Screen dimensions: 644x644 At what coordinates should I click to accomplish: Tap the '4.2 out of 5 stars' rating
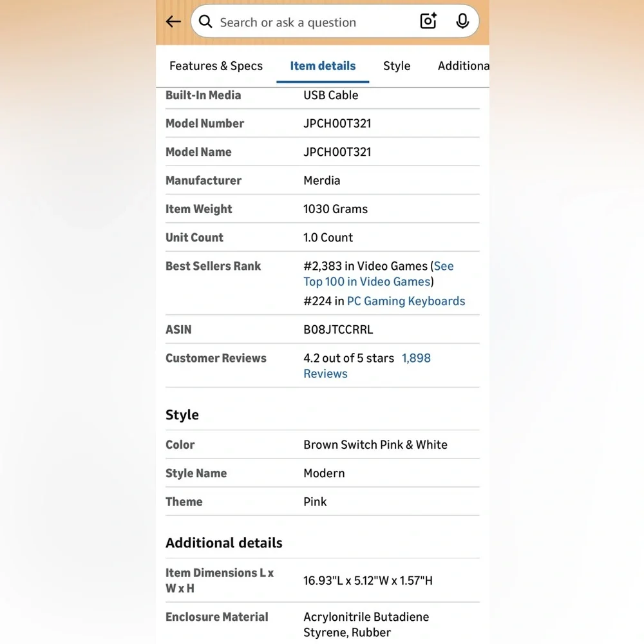tap(348, 358)
